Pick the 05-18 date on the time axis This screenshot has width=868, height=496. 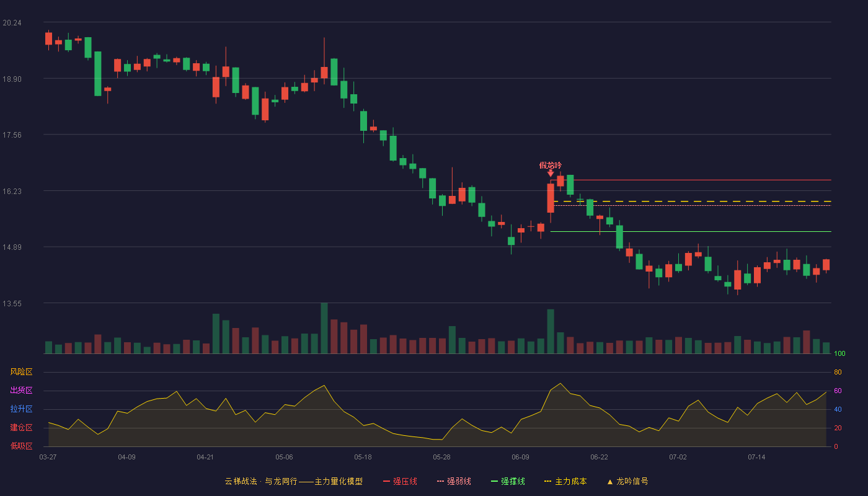363,457
